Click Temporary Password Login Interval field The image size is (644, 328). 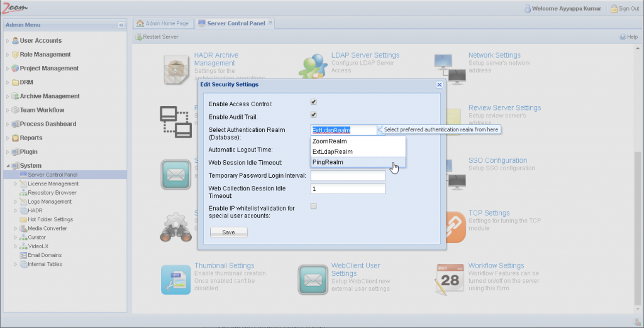coord(348,176)
